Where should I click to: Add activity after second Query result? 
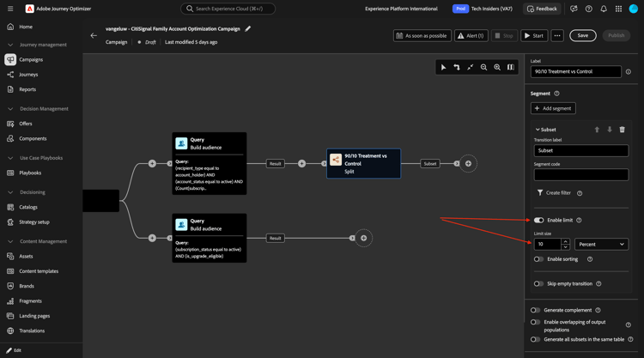pyautogui.click(x=363, y=238)
